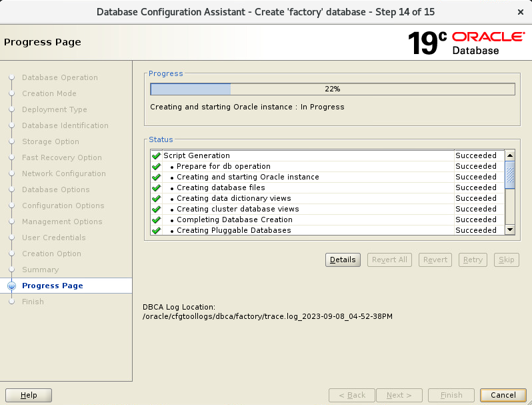Click checkmark next to Prepare for db operation
Screen dimensions: 532x405
156,166
